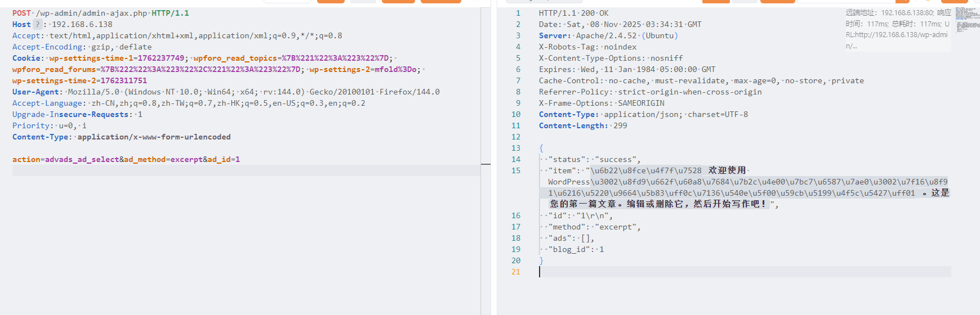Click 'action=advads_ad_select' in request body
The image size is (980, 315).
[x=65, y=159]
